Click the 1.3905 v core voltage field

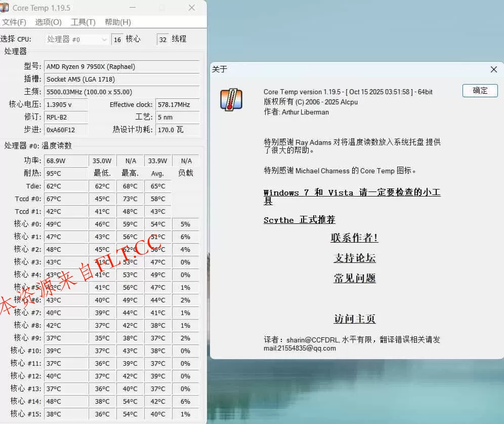point(66,104)
